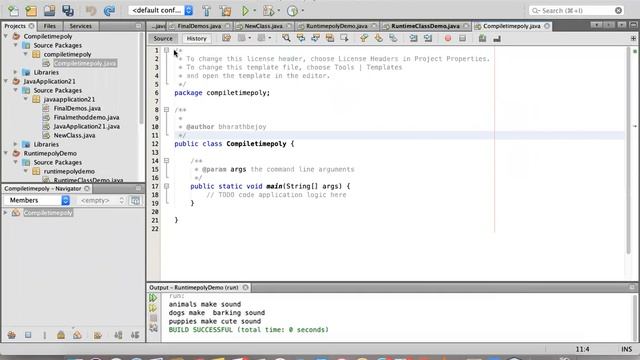Click the Find Previous Occurrence icon
The height and width of the screenshot is (360, 640).
pyautogui.click(x=301, y=38)
